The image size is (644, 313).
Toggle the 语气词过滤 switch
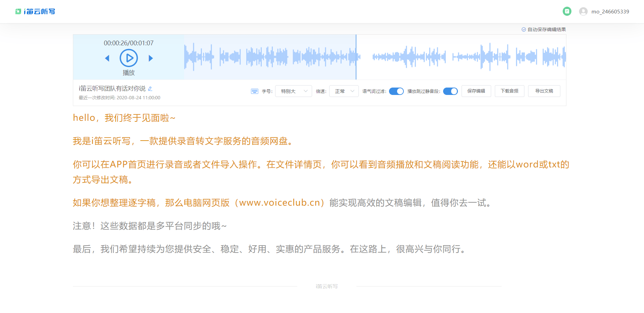[x=396, y=91]
